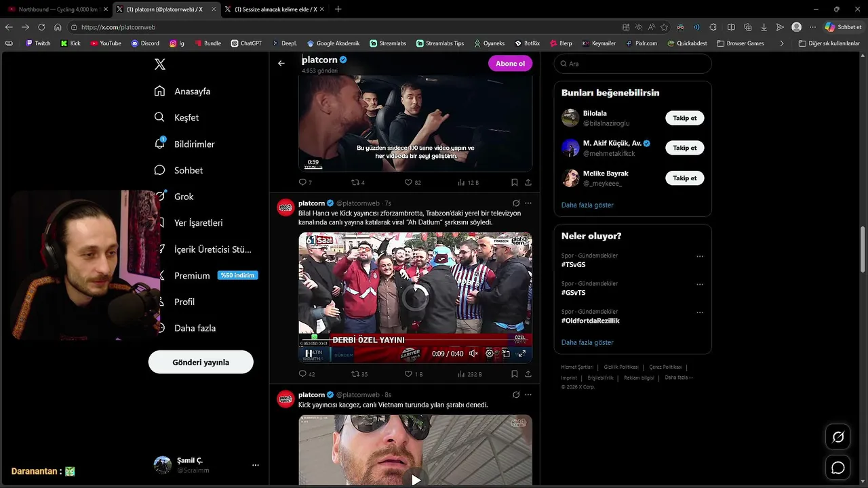Click the Hizmet Şartları footer link

click(x=576, y=367)
